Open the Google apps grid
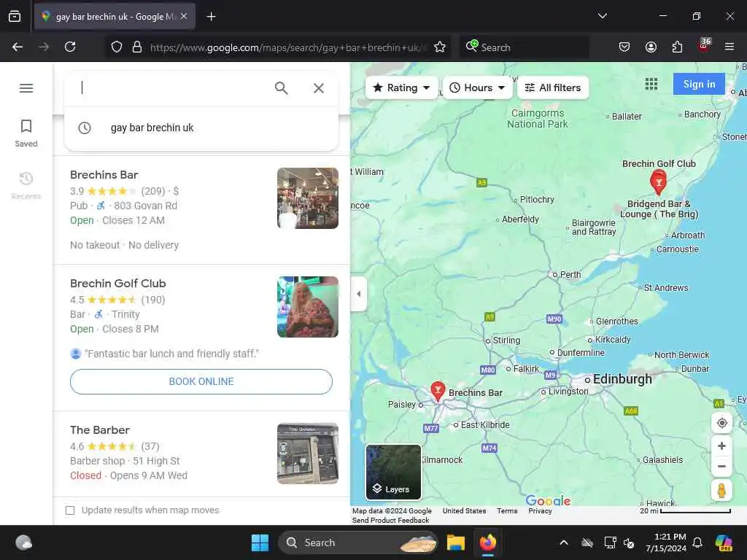 pyautogui.click(x=651, y=85)
